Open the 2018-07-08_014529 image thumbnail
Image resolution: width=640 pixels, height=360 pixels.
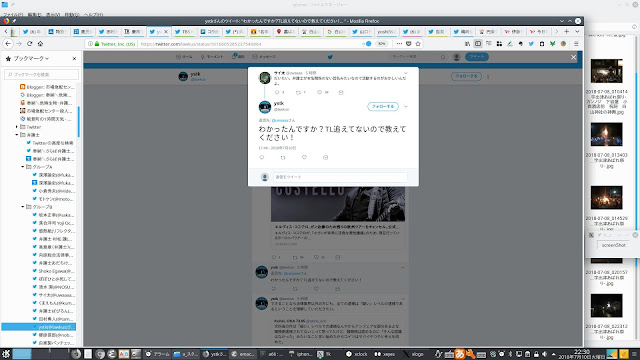pyautogui.click(x=607, y=198)
